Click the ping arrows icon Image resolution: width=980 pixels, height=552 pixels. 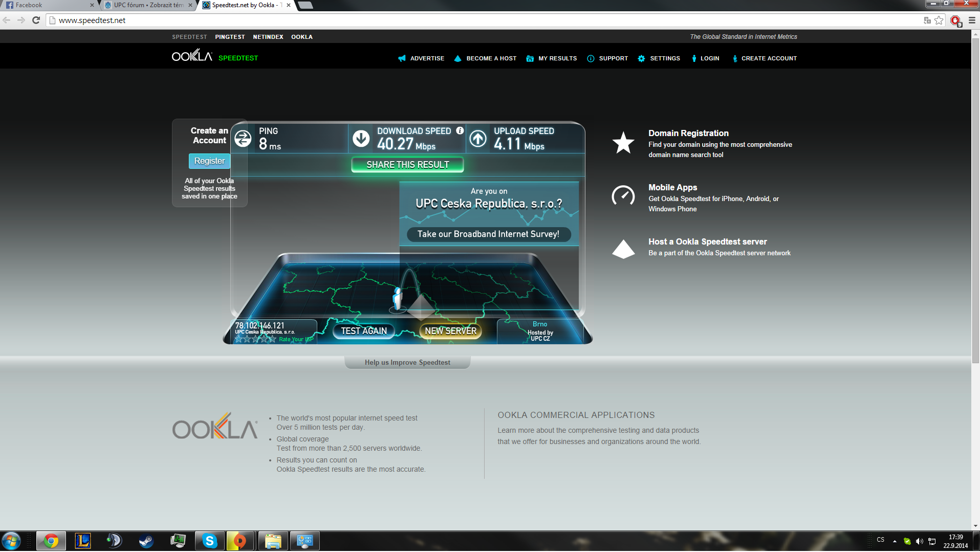click(x=243, y=139)
